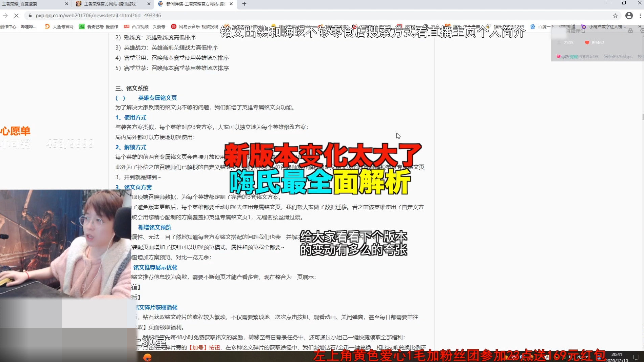
Task: Click the red heart likes counter 89462
Action: 594,43
